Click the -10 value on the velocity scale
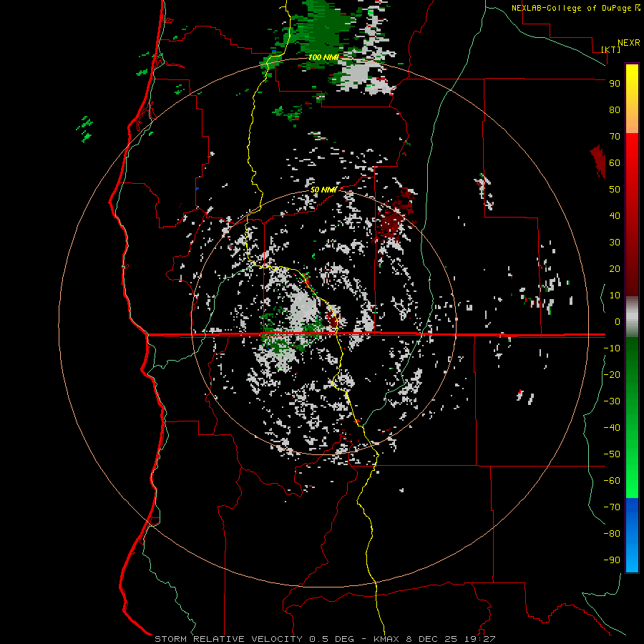Image resolution: width=644 pixels, height=644 pixels. click(x=612, y=348)
